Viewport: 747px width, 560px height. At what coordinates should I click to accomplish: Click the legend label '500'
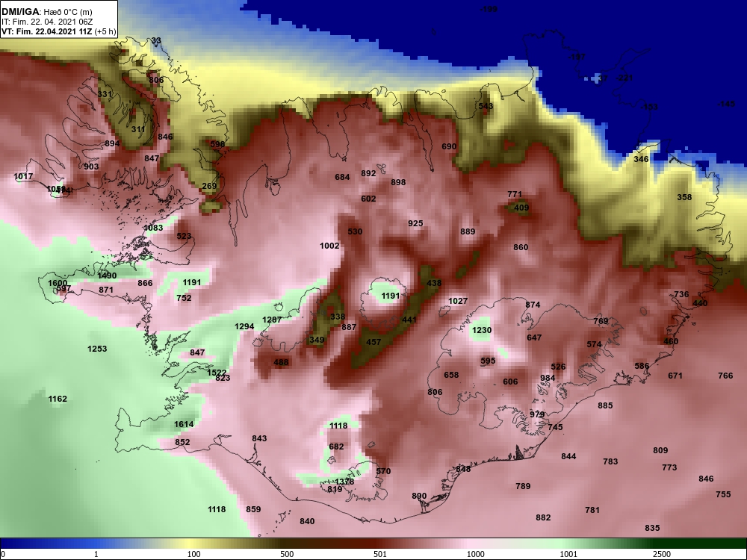(x=287, y=554)
